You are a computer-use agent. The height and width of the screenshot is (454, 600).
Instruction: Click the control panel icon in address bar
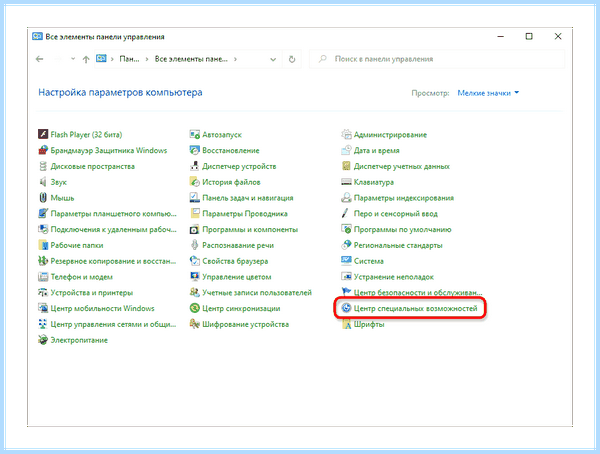tap(101, 59)
